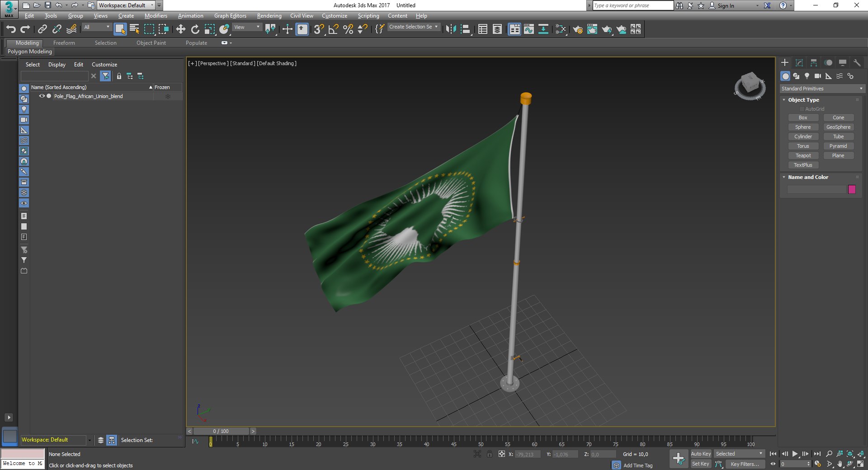Click the lock icon in Scene Explorer toolbar

[x=119, y=76]
